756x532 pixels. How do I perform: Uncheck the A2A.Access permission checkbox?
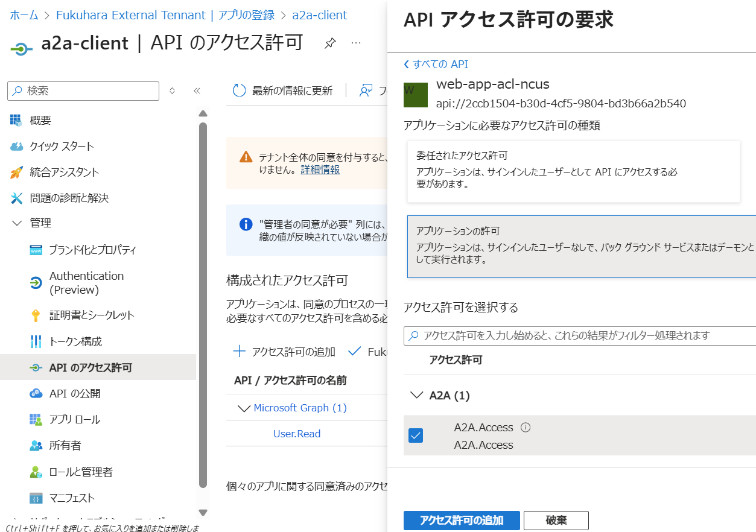(x=416, y=435)
